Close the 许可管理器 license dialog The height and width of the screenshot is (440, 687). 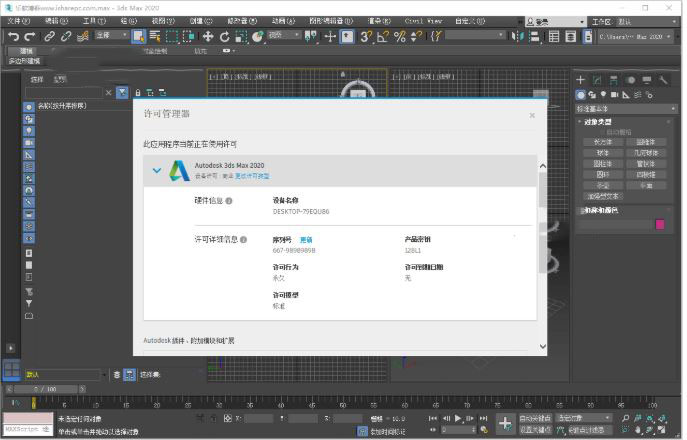pos(531,115)
